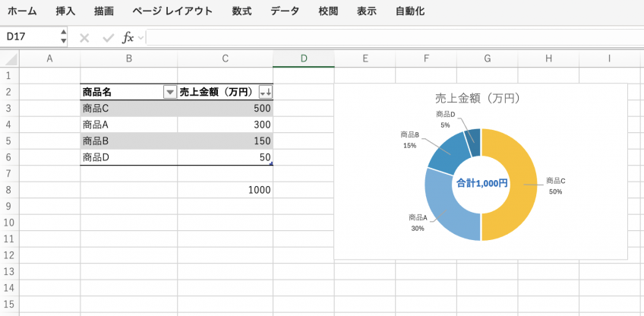Click the name box up/down stepper arrows

tap(62, 36)
